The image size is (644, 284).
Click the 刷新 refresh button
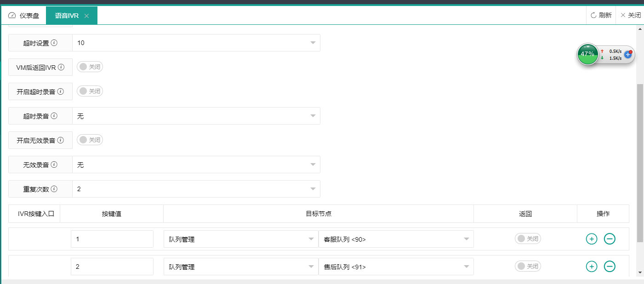(x=601, y=14)
